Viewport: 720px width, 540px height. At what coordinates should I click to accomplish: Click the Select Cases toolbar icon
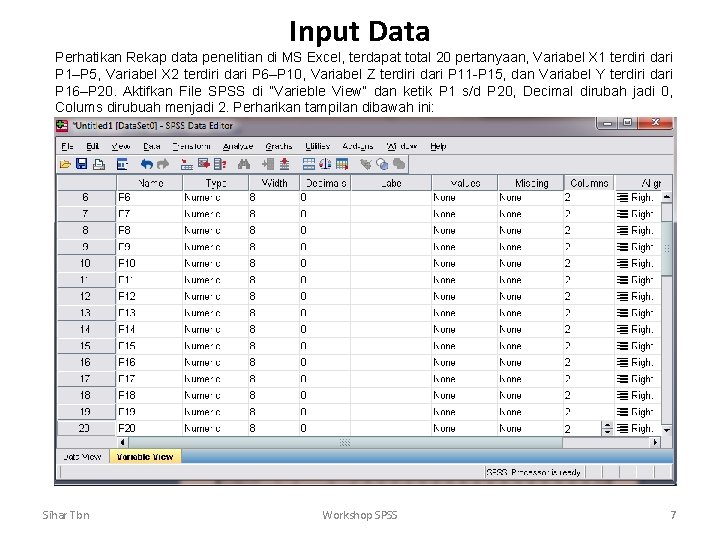[342, 164]
